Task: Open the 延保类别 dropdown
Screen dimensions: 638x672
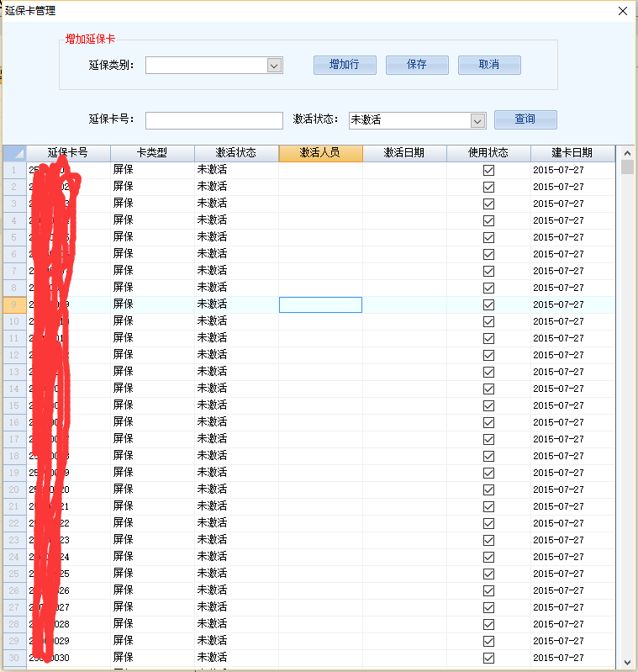Action: click(x=275, y=66)
